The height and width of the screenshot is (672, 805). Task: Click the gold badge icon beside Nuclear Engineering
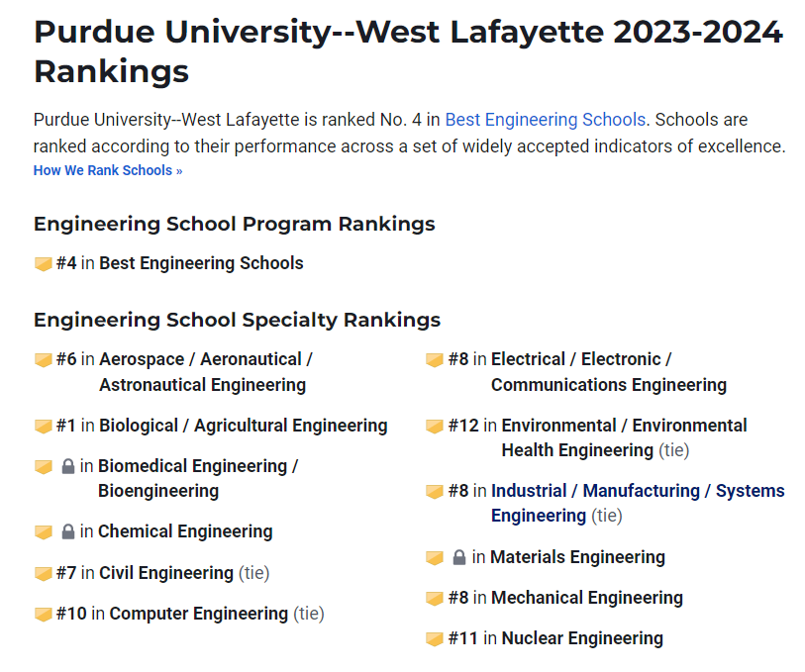click(x=435, y=639)
